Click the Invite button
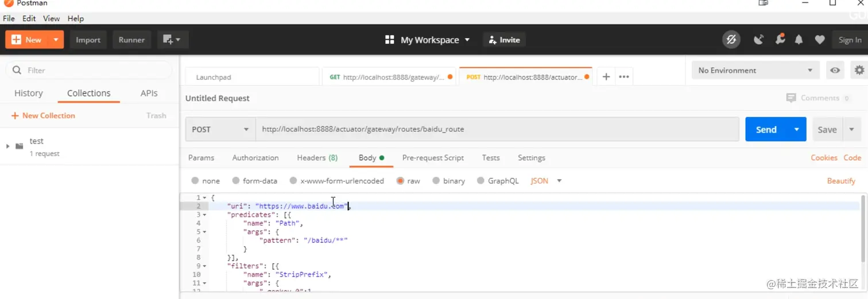 pyautogui.click(x=504, y=40)
